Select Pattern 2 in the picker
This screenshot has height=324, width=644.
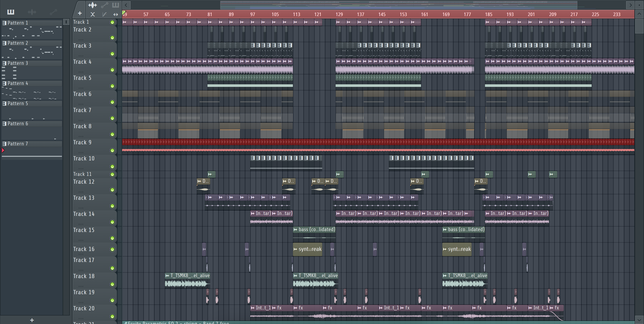point(32,43)
